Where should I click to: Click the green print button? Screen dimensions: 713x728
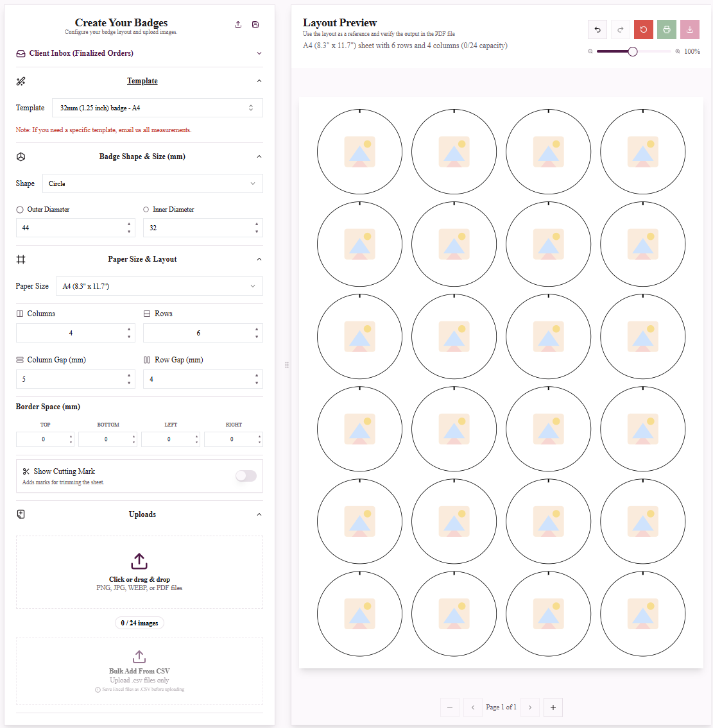pos(667,30)
